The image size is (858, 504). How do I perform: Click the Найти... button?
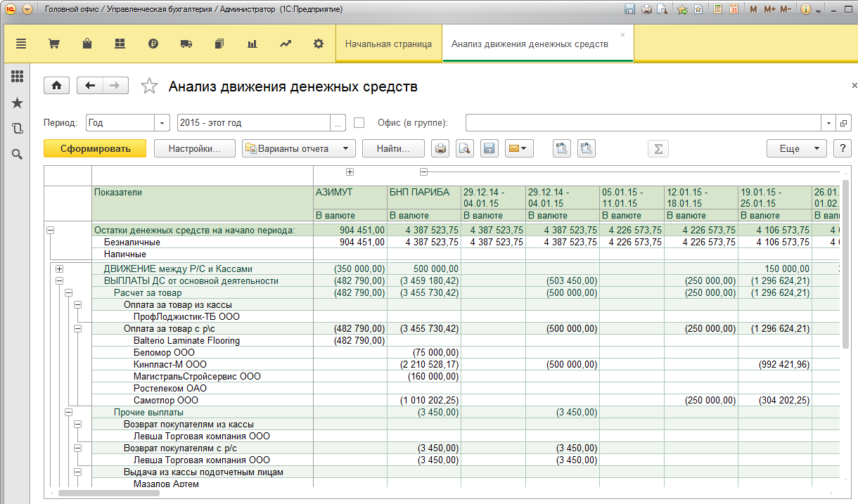[x=393, y=148]
